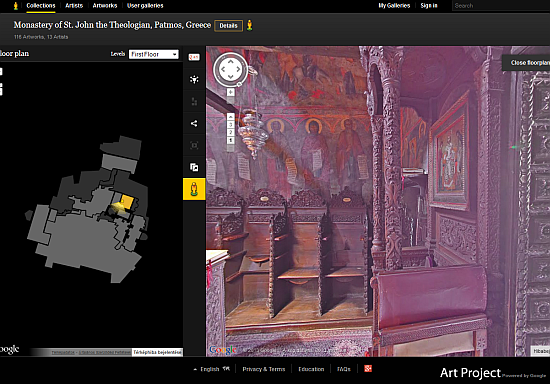This screenshot has height=384, width=550.
Task: Click the Details button
Action: pos(228,26)
